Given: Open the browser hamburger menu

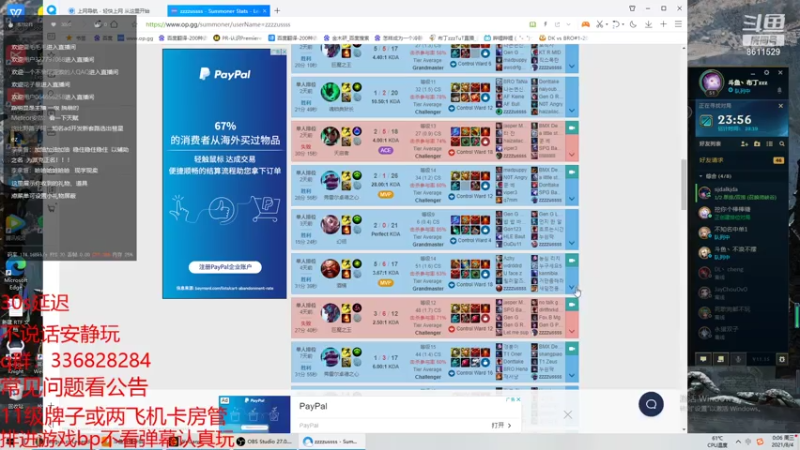Looking at the screenshot, I should pos(678,24).
